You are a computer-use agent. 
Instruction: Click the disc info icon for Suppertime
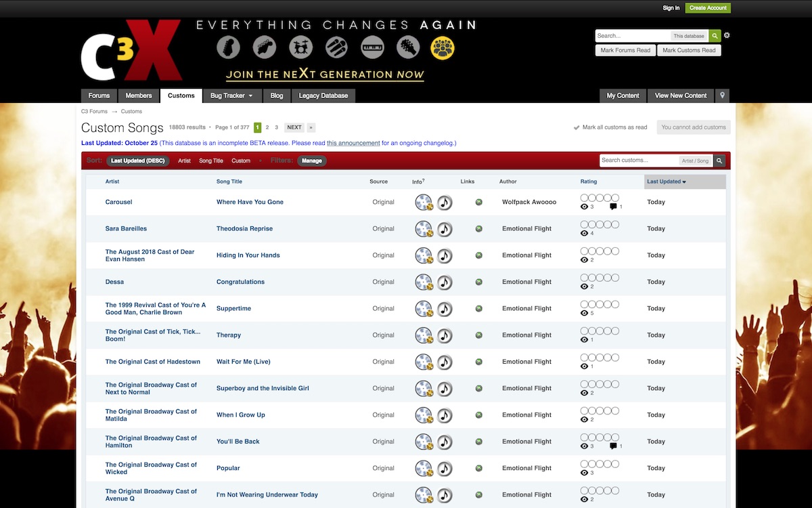(424, 308)
